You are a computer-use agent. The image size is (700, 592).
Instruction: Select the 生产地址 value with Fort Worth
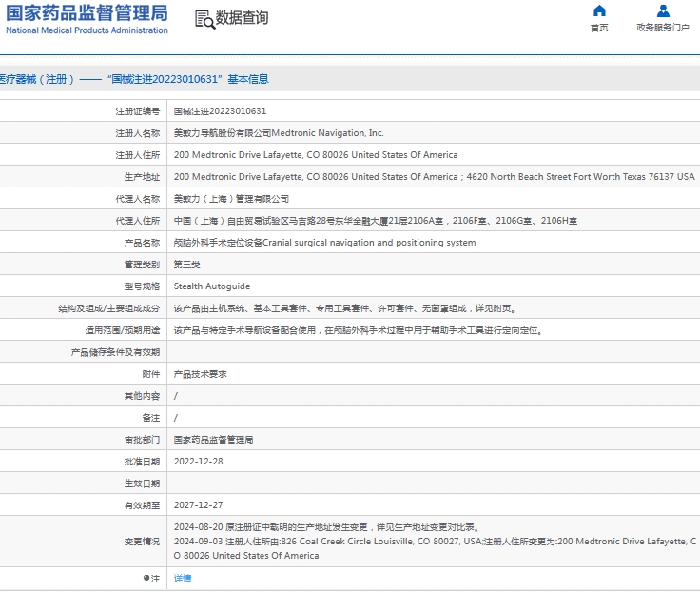(434, 176)
